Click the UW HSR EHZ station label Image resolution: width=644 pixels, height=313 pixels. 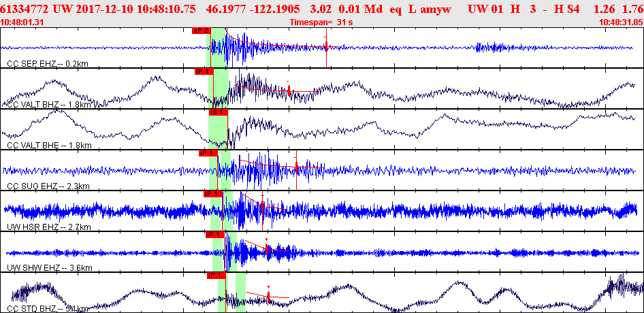(x=49, y=227)
